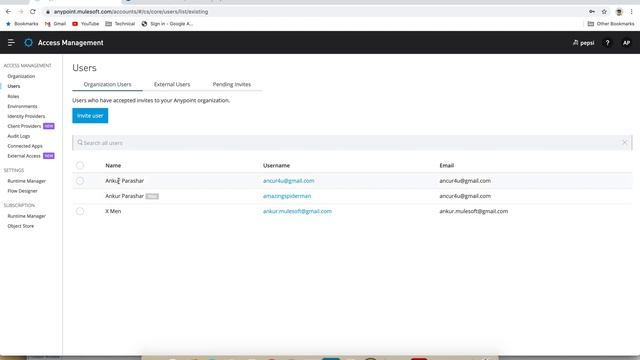Viewport: 640px width, 360px height.
Task: Click the Access Management header title
Action: click(x=71, y=42)
